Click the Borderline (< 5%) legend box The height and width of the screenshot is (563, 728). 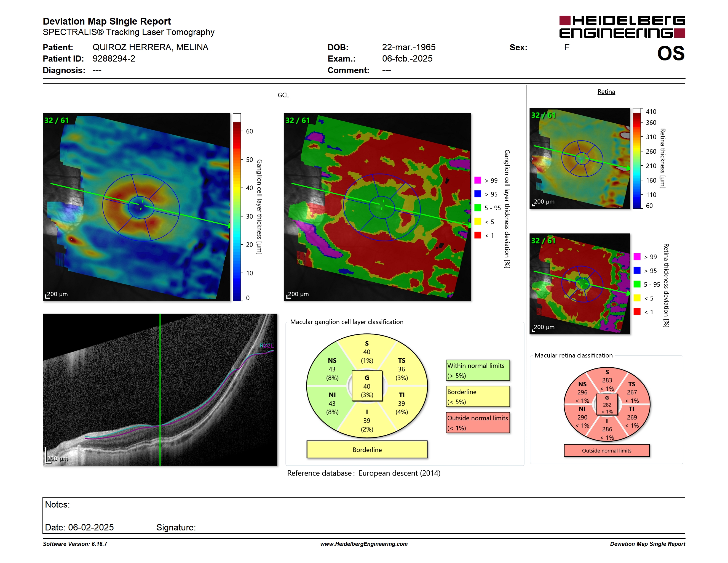tap(478, 396)
